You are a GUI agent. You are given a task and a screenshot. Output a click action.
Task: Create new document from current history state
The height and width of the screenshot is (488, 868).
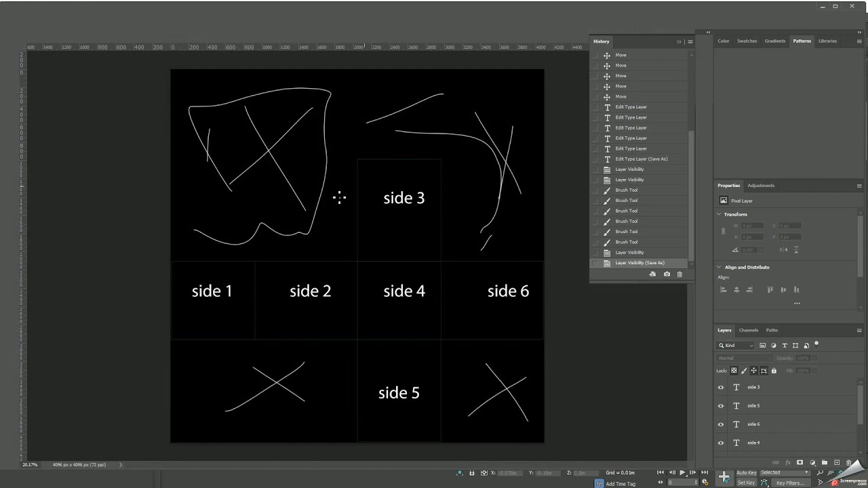coord(652,274)
